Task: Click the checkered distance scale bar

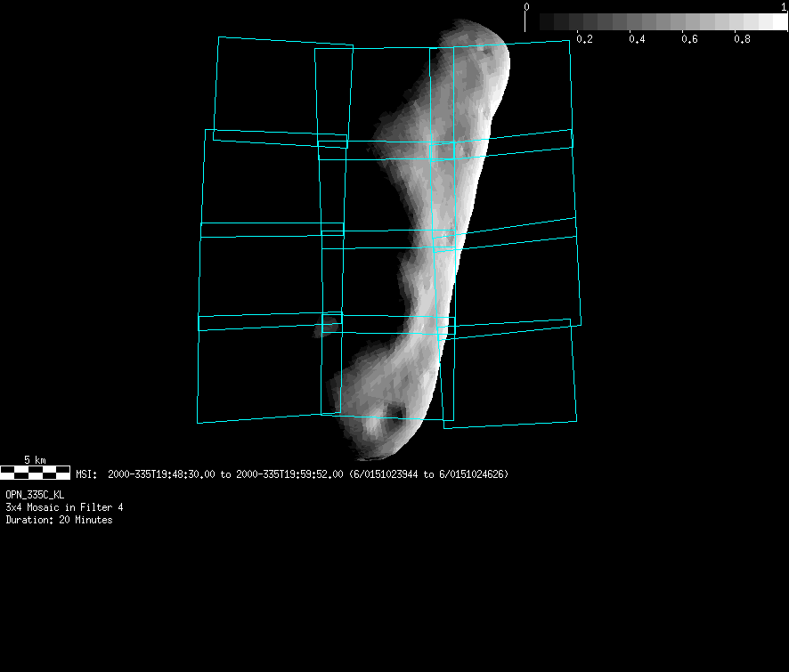Action: coord(35,473)
